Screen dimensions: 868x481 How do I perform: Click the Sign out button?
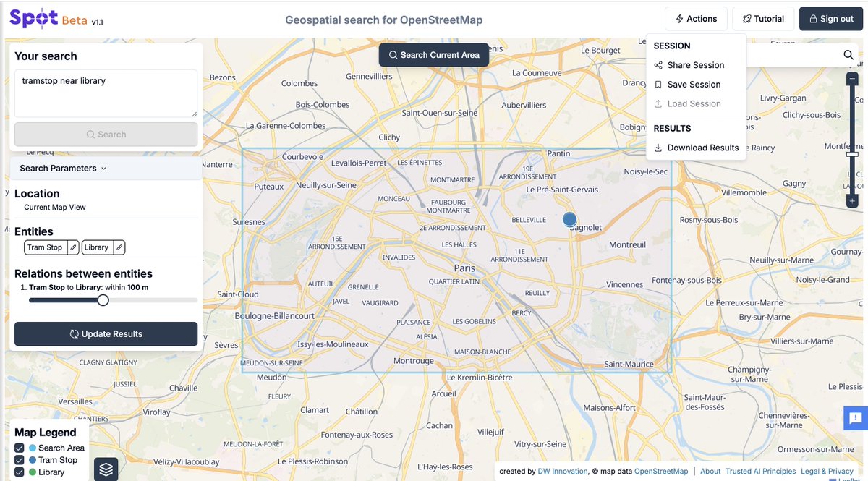pos(831,19)
